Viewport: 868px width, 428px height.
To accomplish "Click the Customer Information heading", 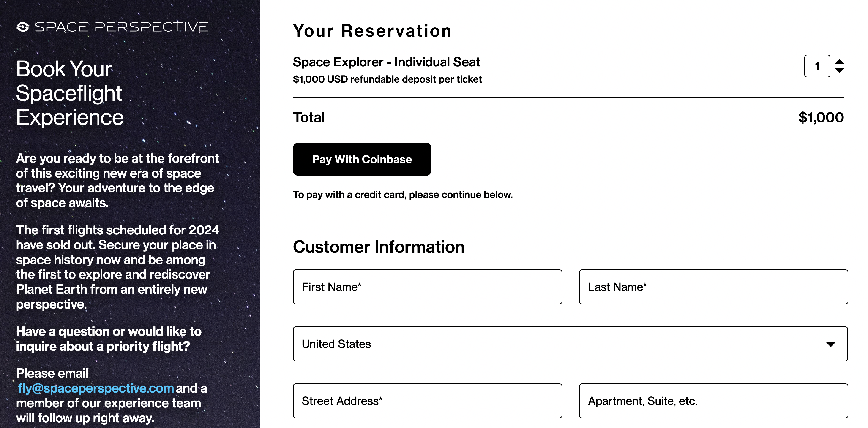I will pos(378,247).
